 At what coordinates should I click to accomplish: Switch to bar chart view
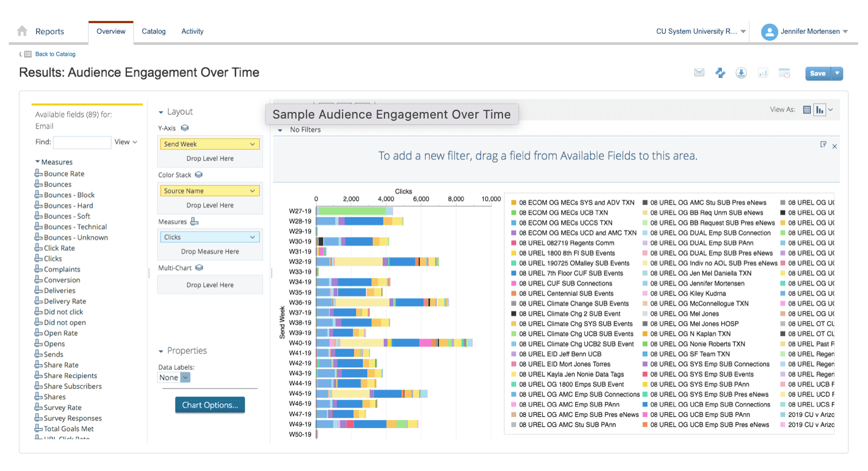819,110
